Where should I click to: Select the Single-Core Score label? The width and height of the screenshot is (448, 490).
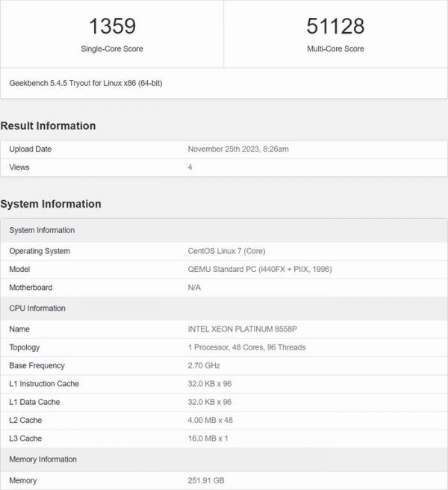point(112,49)
